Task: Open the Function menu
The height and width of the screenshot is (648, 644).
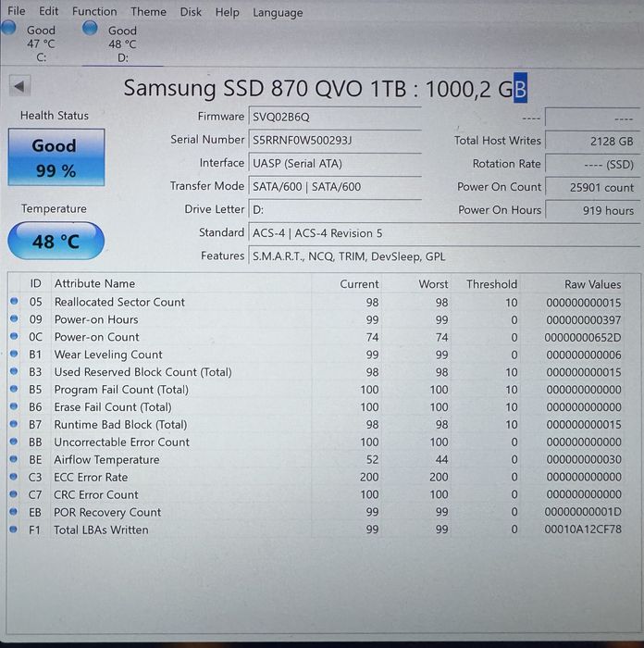Action: (94, 11)
